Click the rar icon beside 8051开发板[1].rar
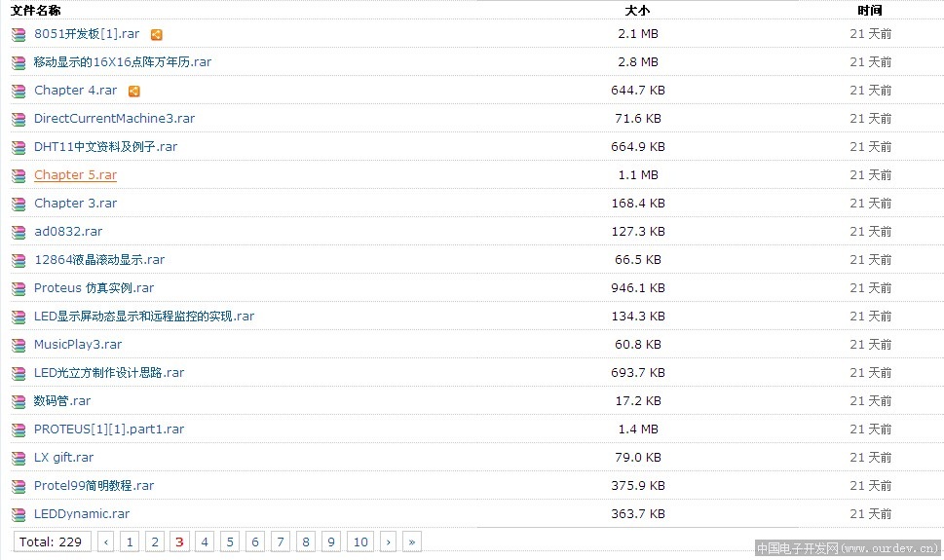The height and width of the screenshot is (560, 944). 19,35
